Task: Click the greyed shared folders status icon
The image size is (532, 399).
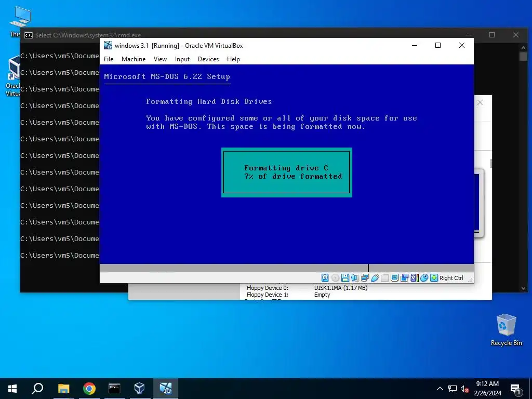Action: [x=385, y=278]
